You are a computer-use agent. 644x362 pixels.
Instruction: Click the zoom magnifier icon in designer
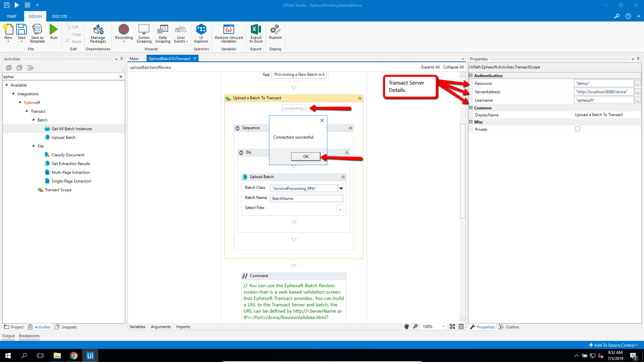point(415,326)
